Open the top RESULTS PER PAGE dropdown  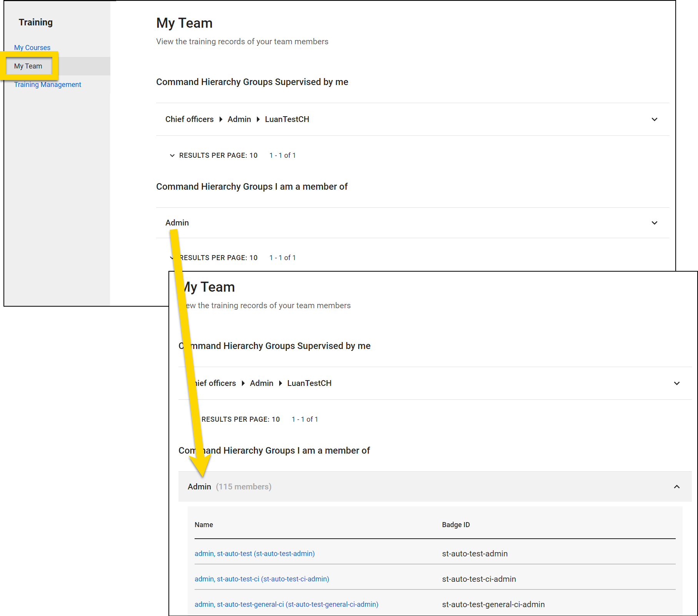(x=214, y=155)
